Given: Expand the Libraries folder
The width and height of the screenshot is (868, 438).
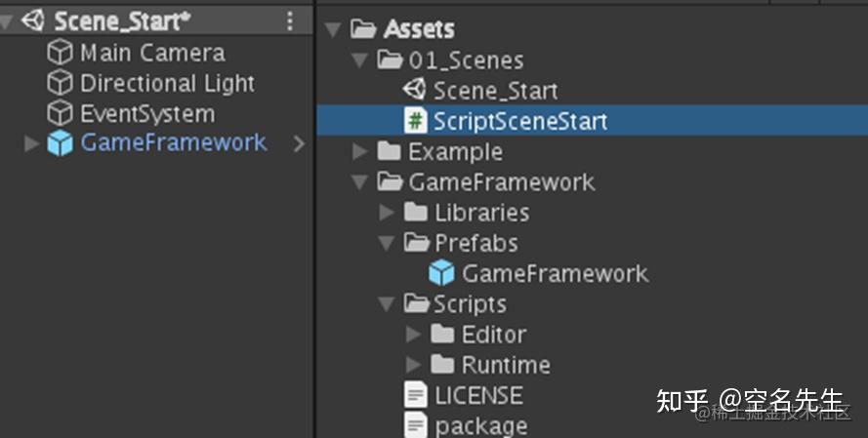Looking at the screenshot, I should 387,213.
